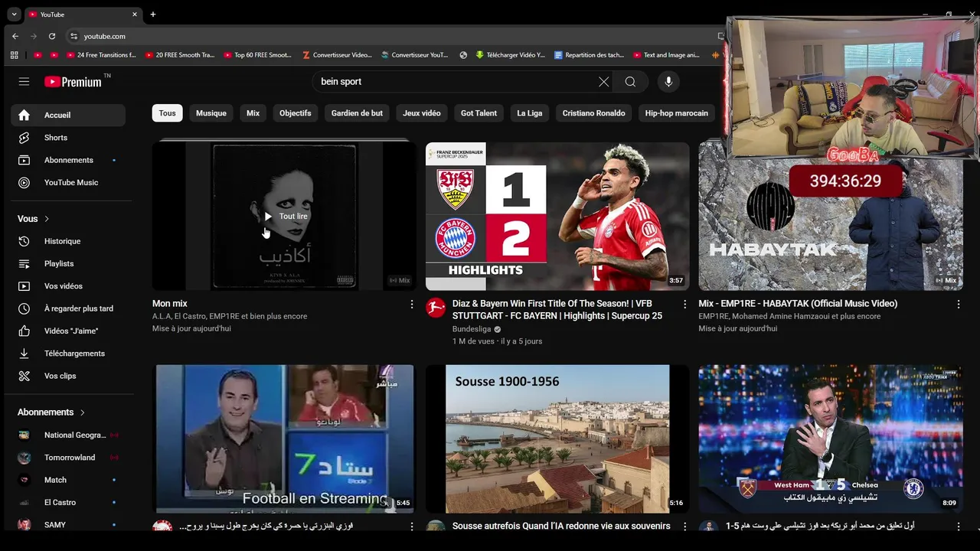Open Vos vidéos in the sidebar
This screenshot has width=980, height=551.
click(x=68, y=285)
